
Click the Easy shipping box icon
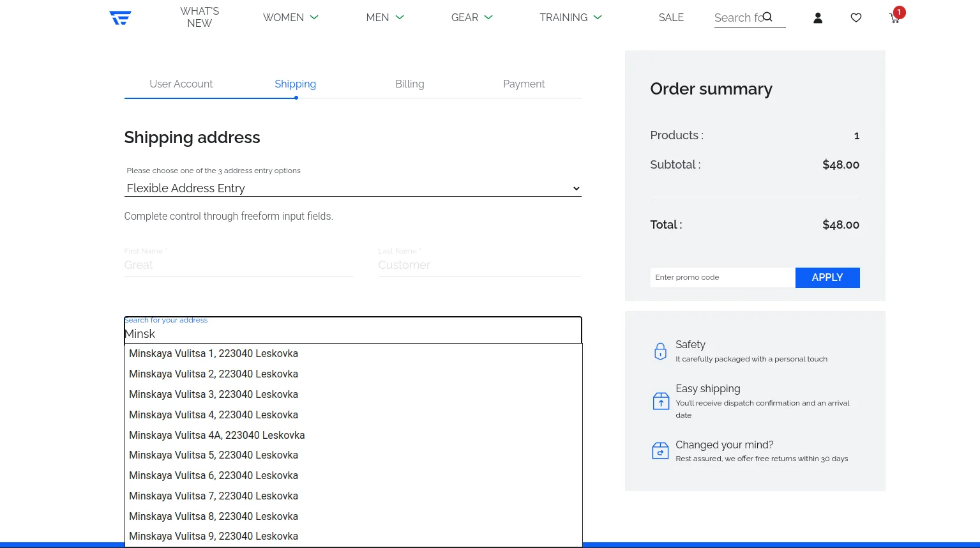[x=660, y=401]
